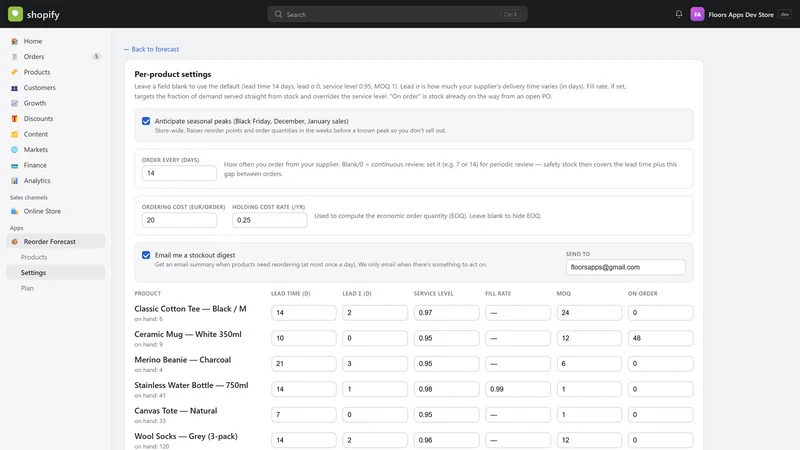Click the Orders sidebar icon

(x=14, y=57)
